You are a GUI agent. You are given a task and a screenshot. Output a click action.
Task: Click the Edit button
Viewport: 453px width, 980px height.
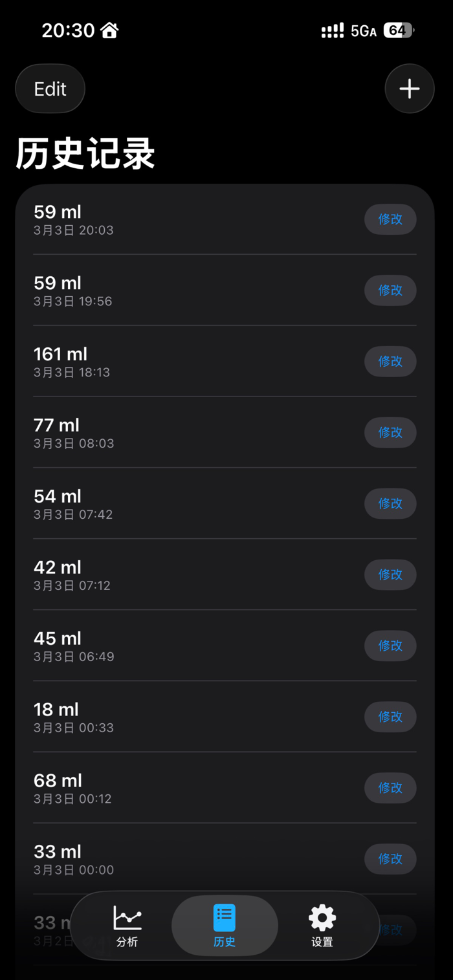pos(50,89)
